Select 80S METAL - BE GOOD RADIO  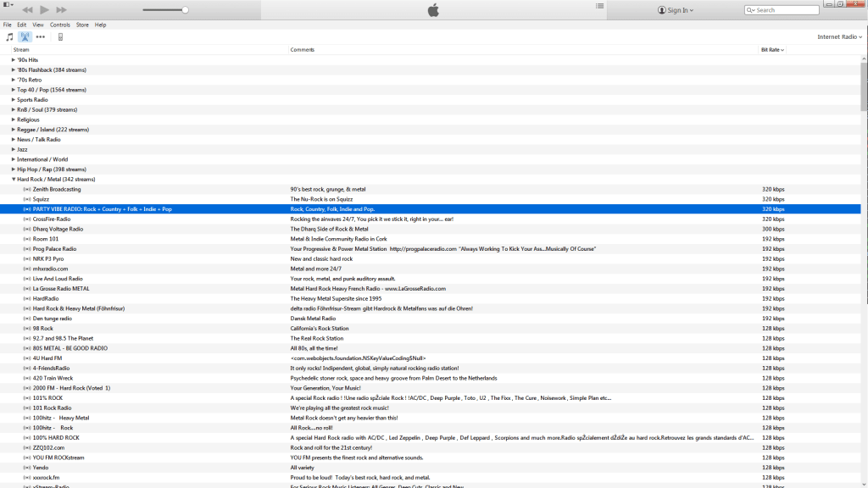pyautogui.click(x=70, y=348)
